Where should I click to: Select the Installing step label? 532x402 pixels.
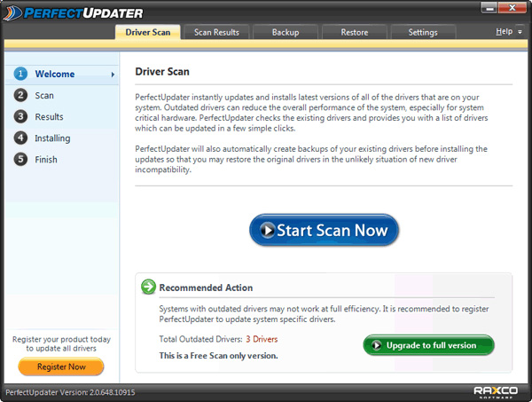point(52,138)
